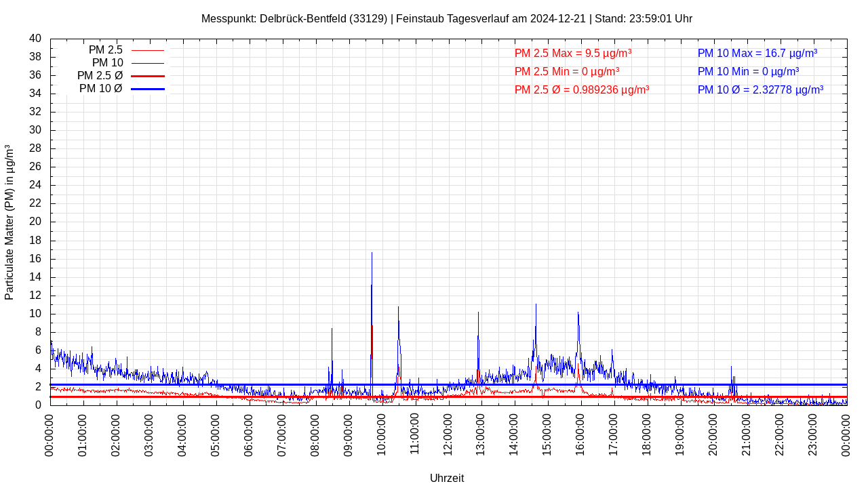Viewport: 868px width, 488px height.
Task: Click the 40 label on the y-axis
Action: 35,39
